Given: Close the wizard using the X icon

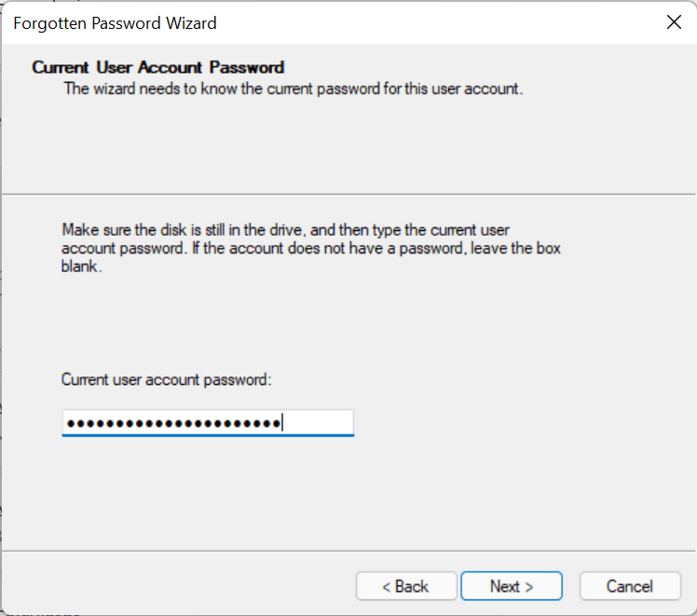Looking at the screenshot, I should click(x=674, y=21).
